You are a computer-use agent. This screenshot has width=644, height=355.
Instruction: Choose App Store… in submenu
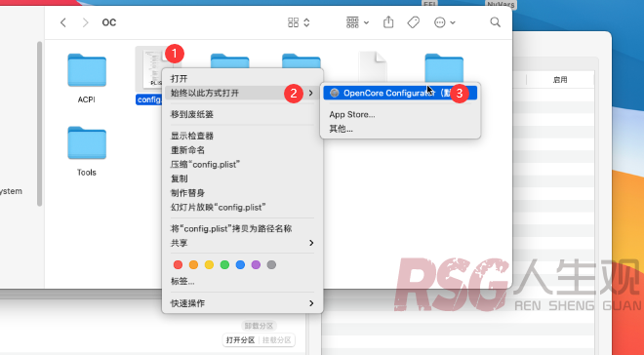coord(400,114)
